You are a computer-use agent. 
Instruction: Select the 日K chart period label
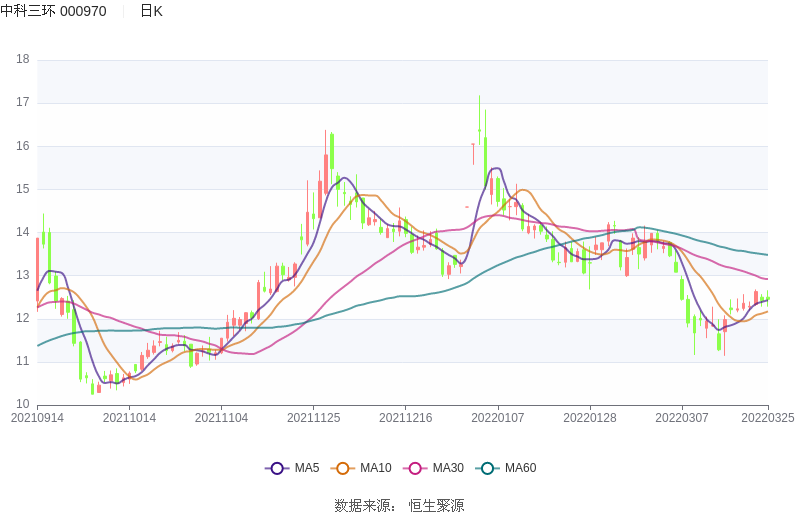click(x=151, y=11)
